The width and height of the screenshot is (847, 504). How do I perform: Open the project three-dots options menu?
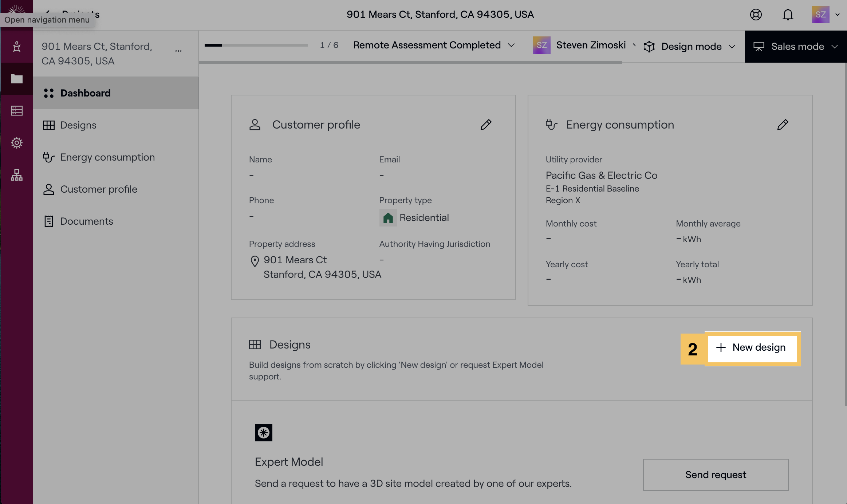click(178, 51)
